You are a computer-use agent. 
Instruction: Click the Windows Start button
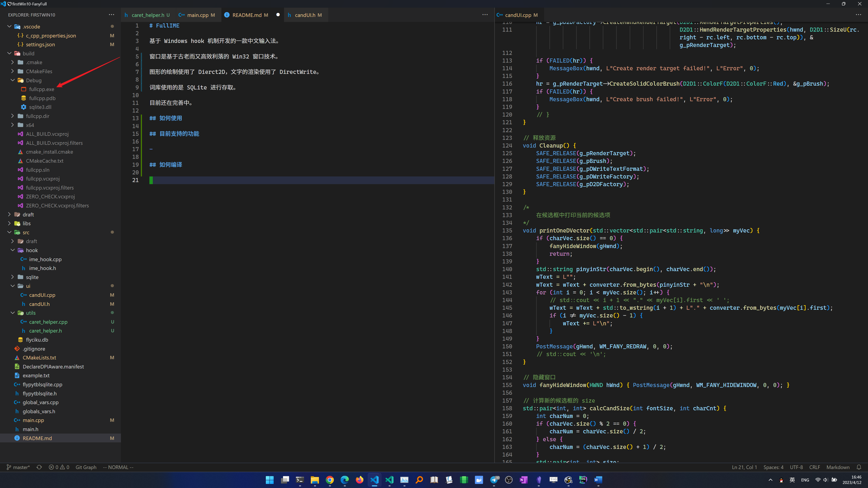(270, 480)
